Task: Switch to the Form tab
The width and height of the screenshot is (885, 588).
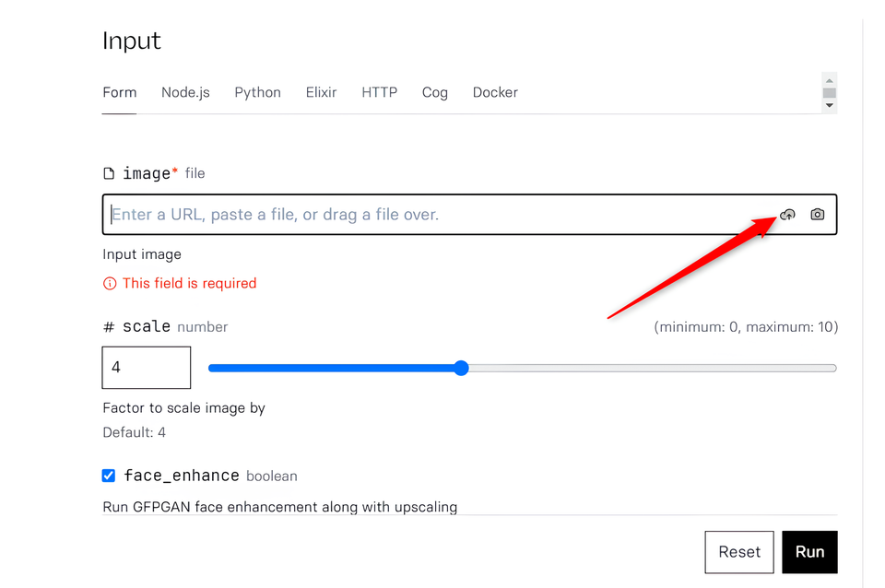Action: [120, 92]
